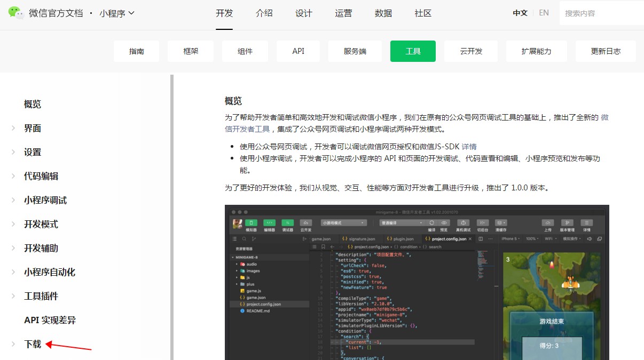This screenshot has height=360, width=644.
Task: Click the 云开发 cloud development icon
Action: [x=305, y=223]
